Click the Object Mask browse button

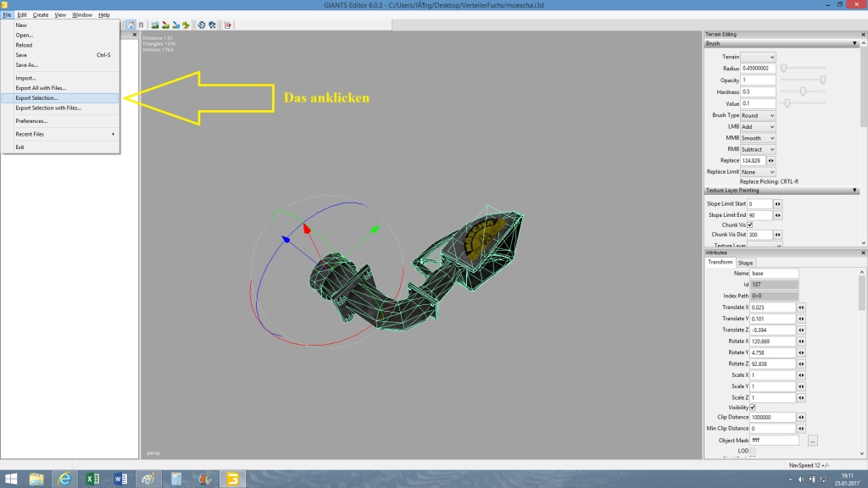pyautogui.click(x=813, y=441)
